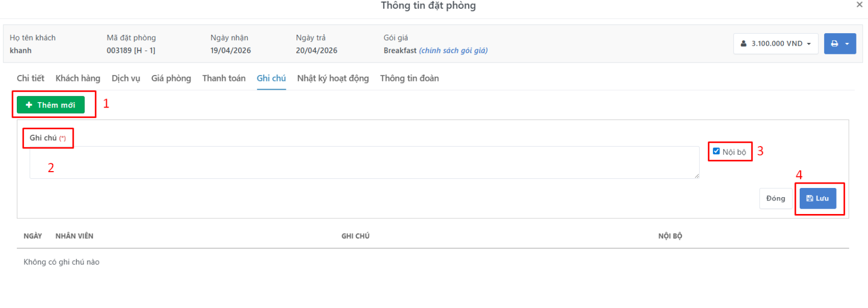
Task: Click the floppy disk icon on Lưu
Action: coord(810,198)
